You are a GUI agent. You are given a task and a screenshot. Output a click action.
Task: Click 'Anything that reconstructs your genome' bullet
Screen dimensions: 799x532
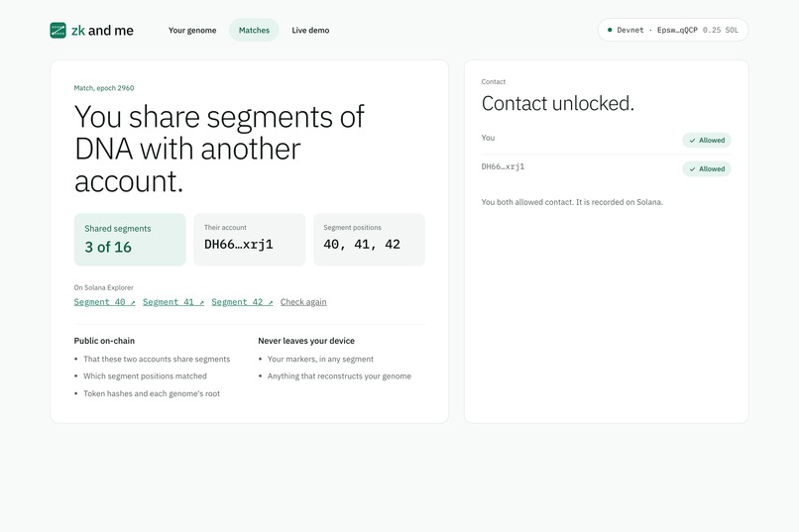[x=339, y=376]
